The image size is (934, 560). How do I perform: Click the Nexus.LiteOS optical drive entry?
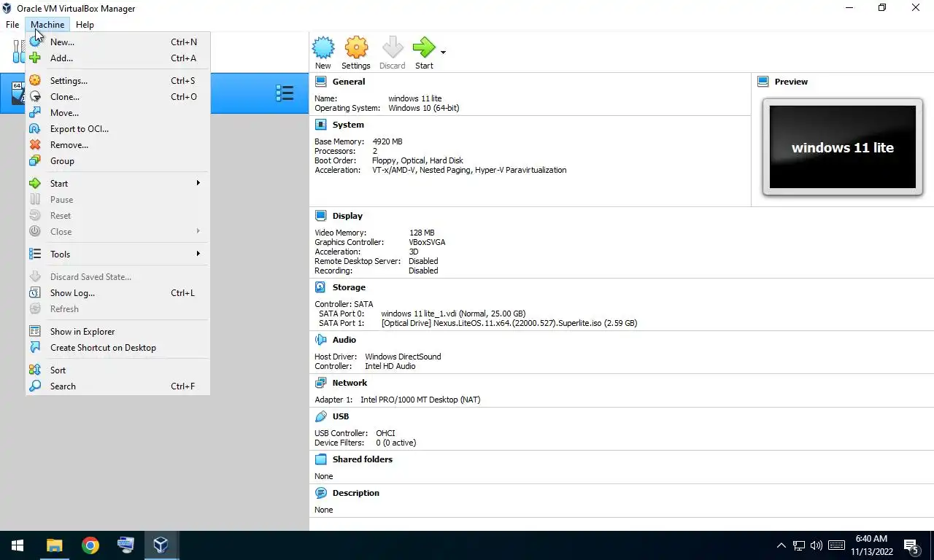[x=509, y=323]
